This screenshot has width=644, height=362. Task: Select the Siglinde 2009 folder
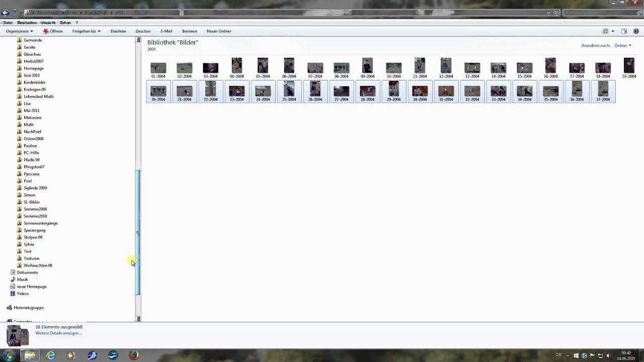point(35,188)
